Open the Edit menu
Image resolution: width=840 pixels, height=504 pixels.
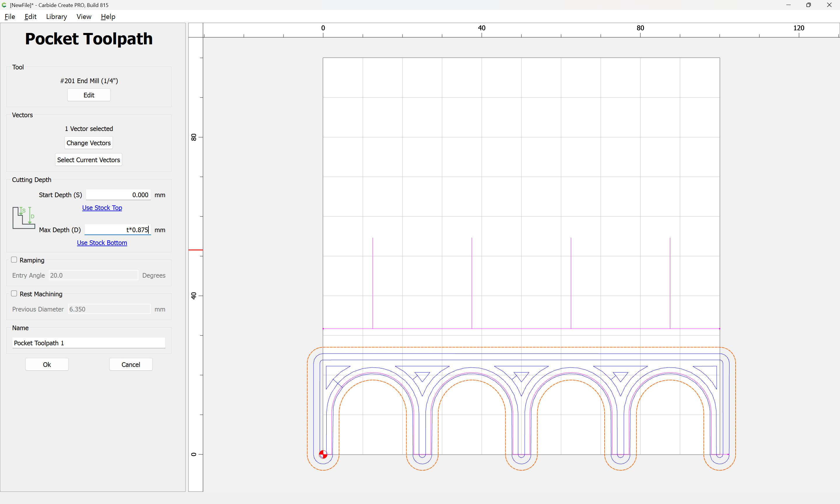tap(30, 17)
